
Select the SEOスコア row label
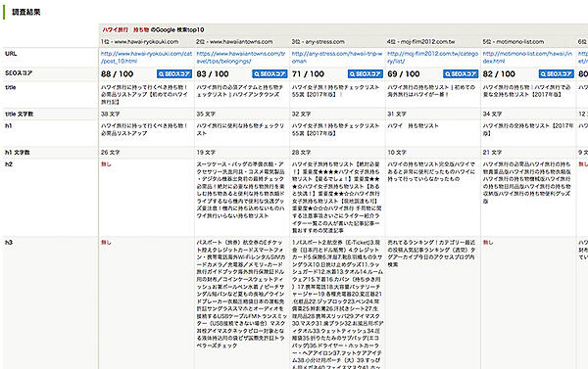19,73
